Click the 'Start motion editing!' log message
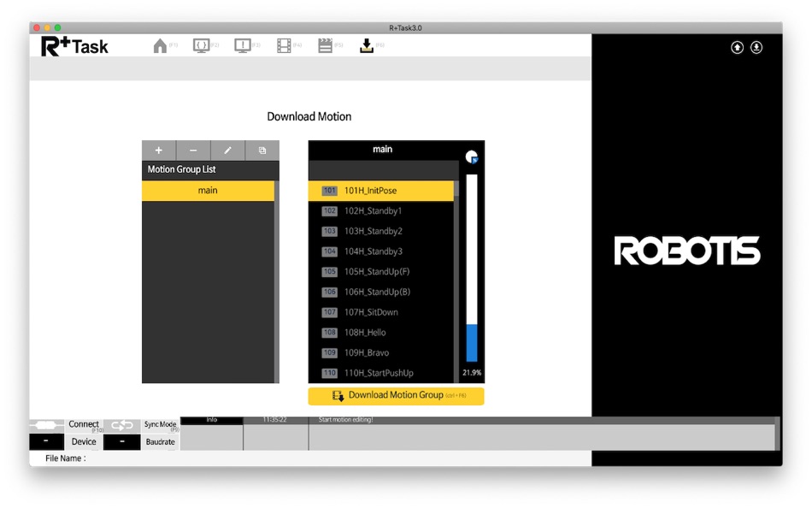This screenshot has height=508, width=812. tap(346, 420)
